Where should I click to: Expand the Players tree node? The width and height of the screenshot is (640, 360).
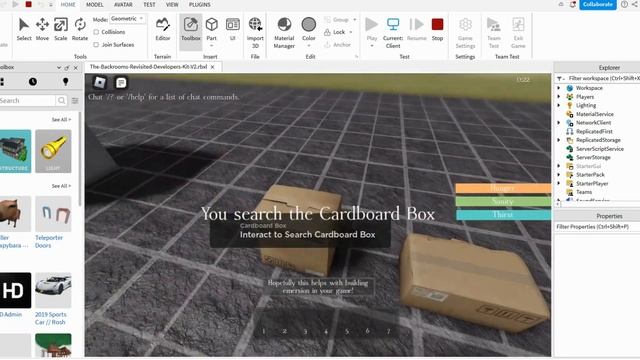pyautogui.click(x=559, y=96)
